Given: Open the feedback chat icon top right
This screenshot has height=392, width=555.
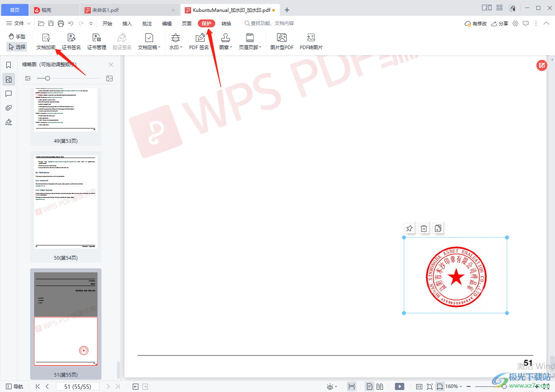Looking at the screenshot, I should 526,23.
